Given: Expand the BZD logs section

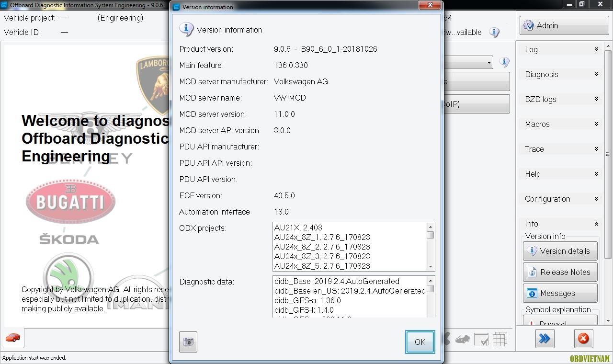Looking at the screenshot, I should (560, 99).
